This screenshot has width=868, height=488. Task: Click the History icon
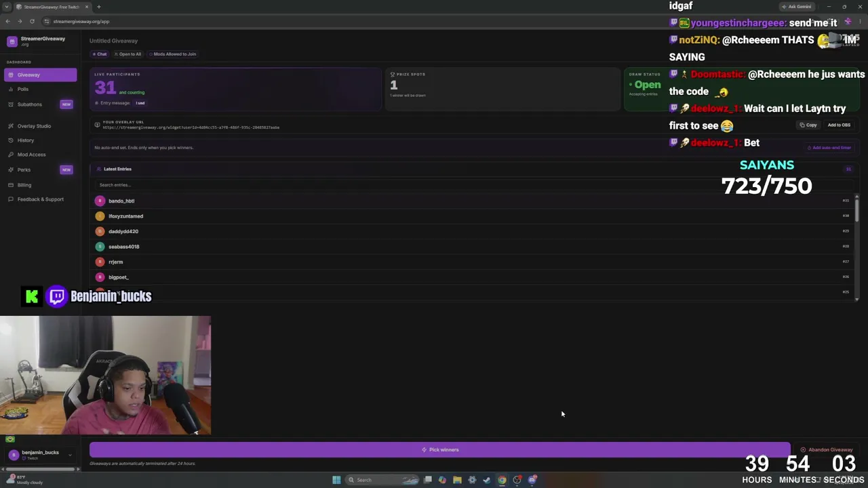[12, 140]
